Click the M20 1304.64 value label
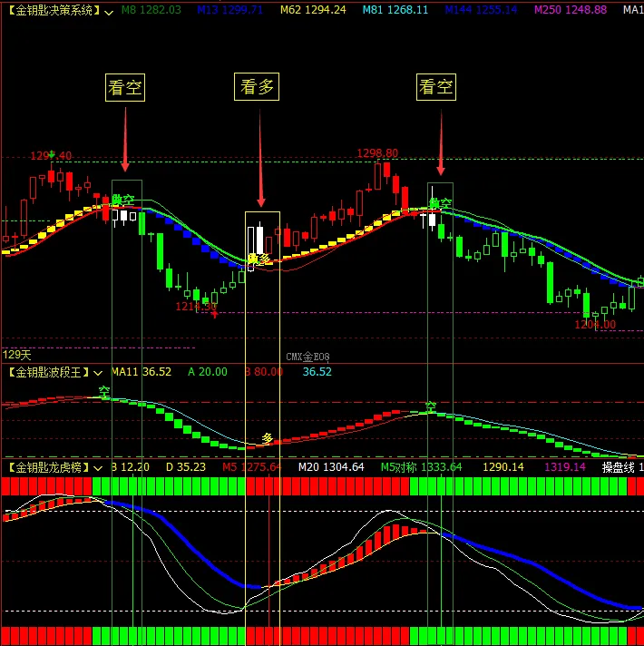The width and height of the screenshot is (644, 646). pyautogui.click(x=331, y=466)
